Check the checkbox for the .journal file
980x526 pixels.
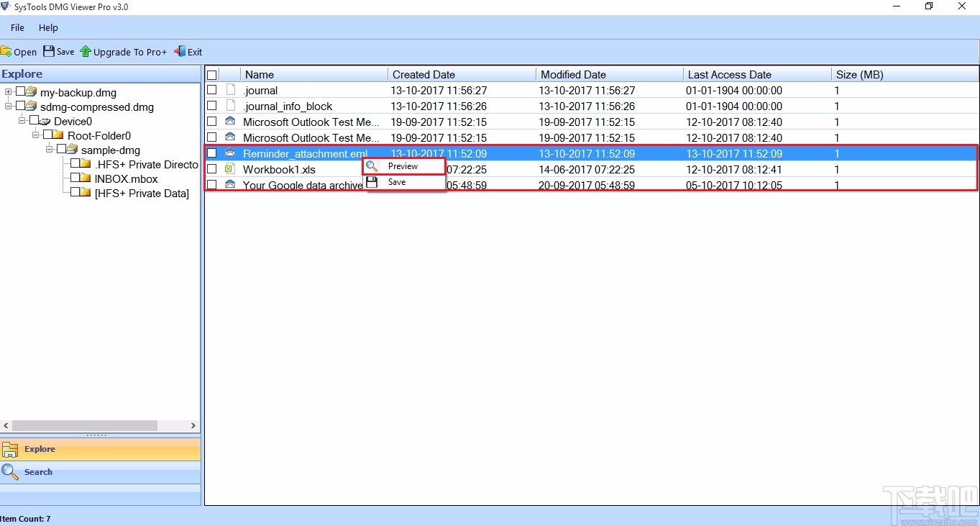(x=211, y=89)
